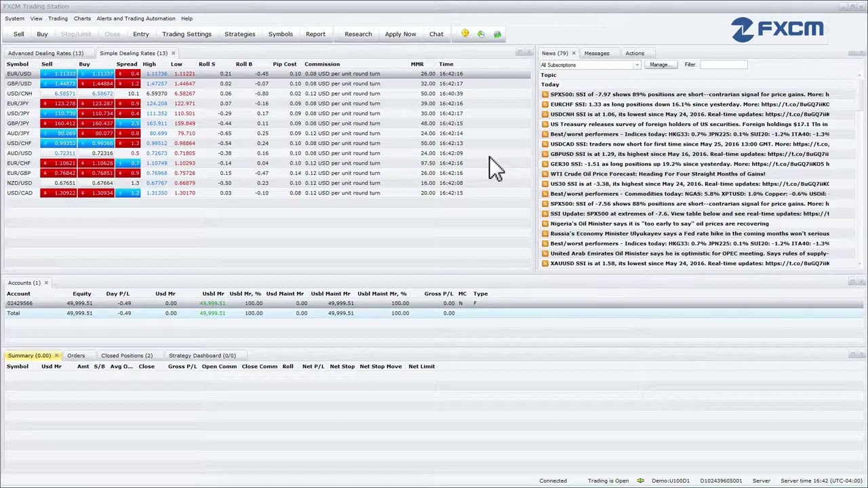Close the Simple Dealing Rates tab

[x=173, y=53]
